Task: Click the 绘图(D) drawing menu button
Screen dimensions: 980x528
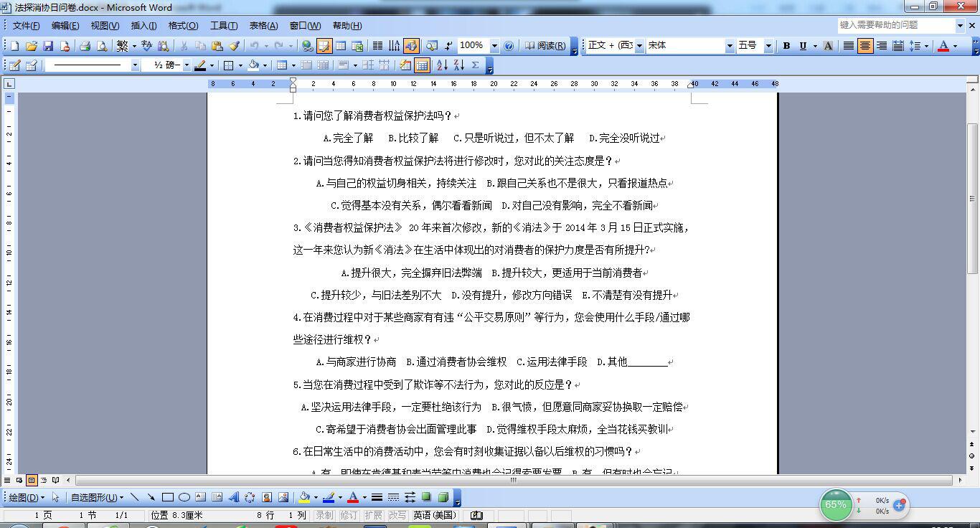Action: pos(27,497)
